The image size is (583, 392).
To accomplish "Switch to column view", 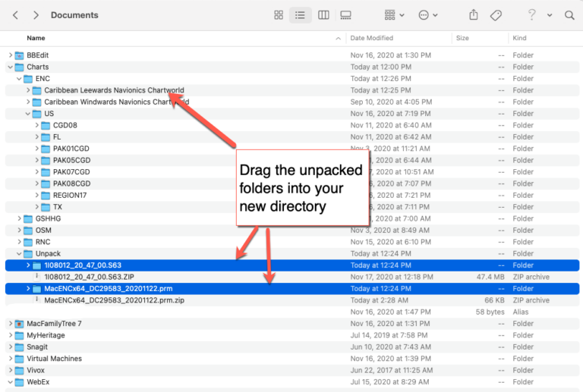I will coord(323,15).
